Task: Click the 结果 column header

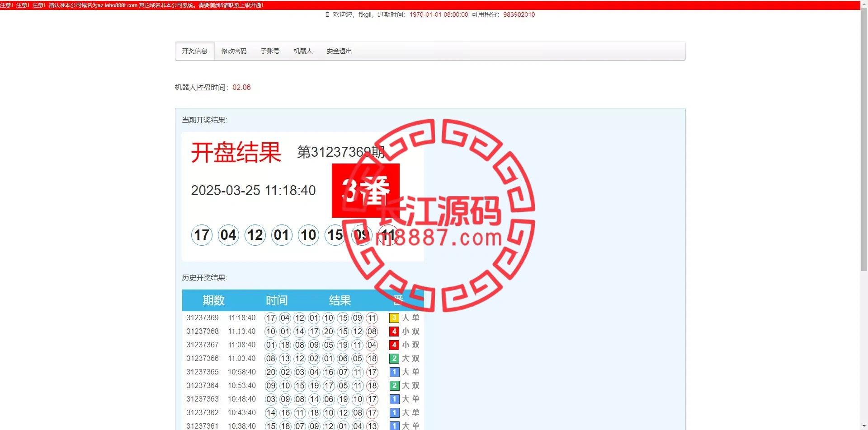Action: click(340, 300)
